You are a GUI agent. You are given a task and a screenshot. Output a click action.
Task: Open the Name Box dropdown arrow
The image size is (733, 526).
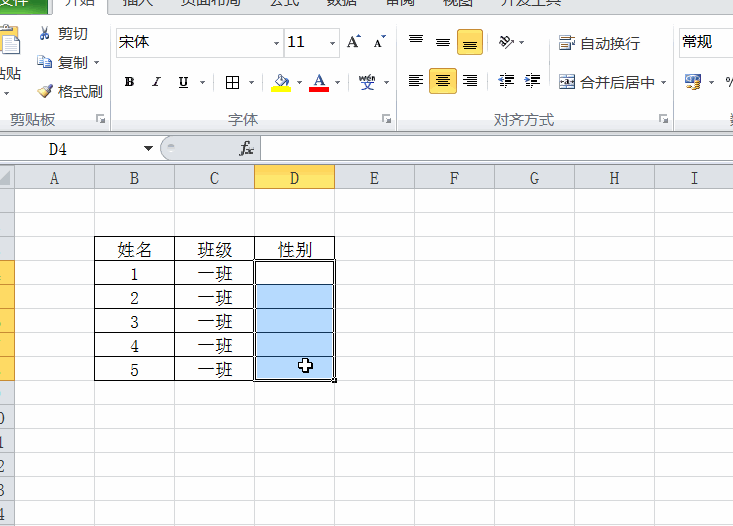tap(149, 149)
